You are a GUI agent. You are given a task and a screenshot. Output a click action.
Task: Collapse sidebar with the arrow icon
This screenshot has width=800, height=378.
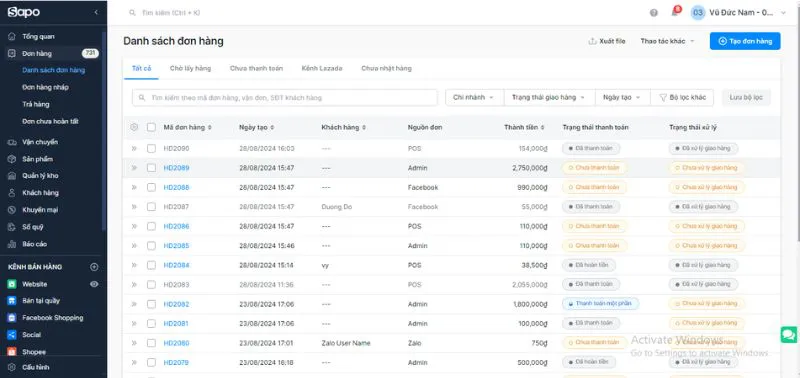[96, 12]
